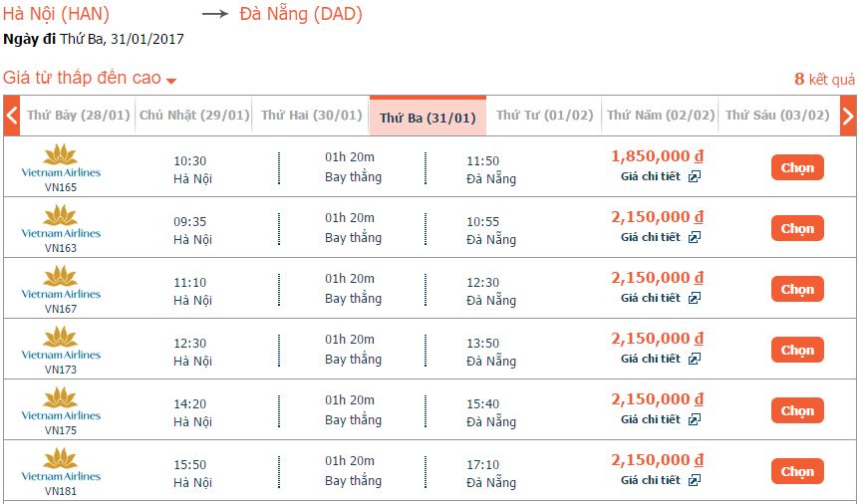The height and width of the screenshot is (504, 860).
Task: Click flight number VN173
Action: point(61,371)
